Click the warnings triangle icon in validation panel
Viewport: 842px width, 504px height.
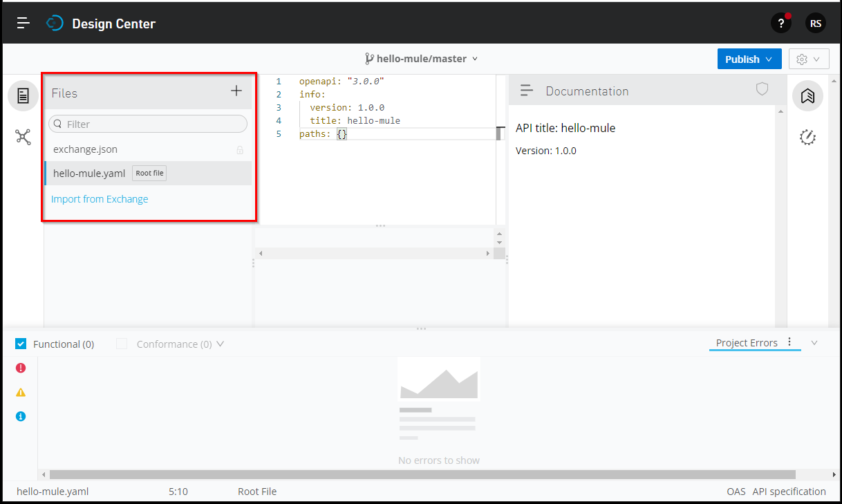coord(21,391)
